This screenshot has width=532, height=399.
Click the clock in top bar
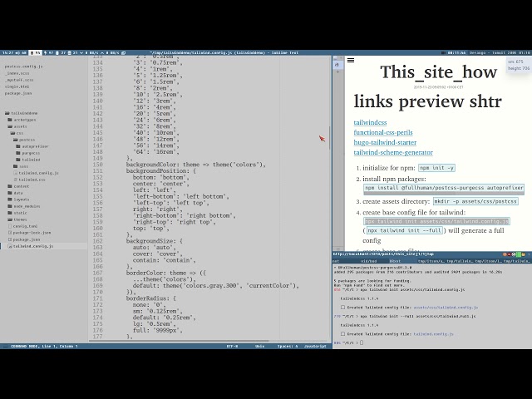(x=7, y=53)
